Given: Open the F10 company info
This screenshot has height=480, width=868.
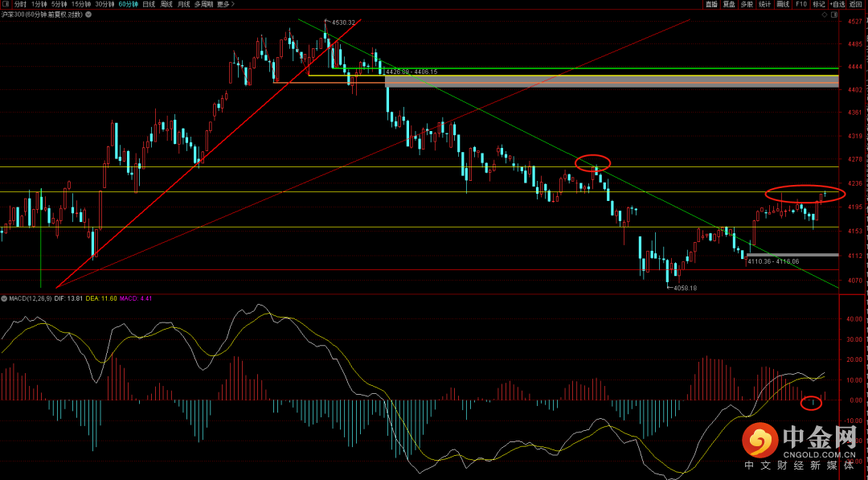Looking at the screenshot, I should (800, 4).
